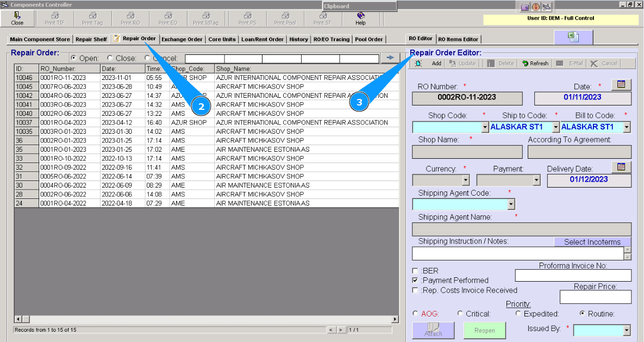Select Critical priority radio button
This screenshot has width=644, height=342.
[460, 313]
